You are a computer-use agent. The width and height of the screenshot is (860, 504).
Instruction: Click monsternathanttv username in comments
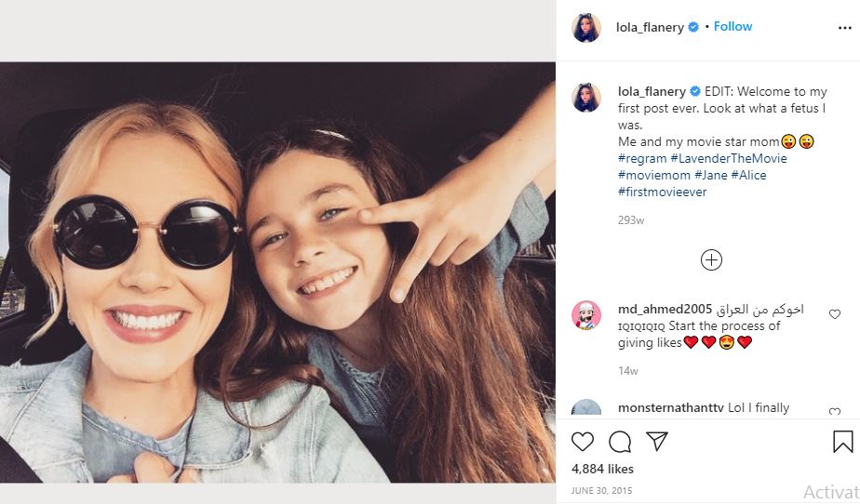670,407
